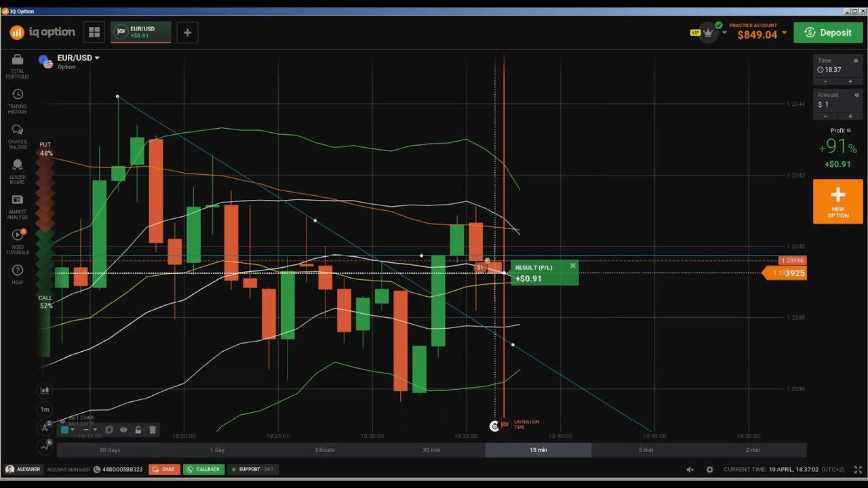The width and height of the screenshot is (868, 488).
Task: Click the CALL 52% sentiment label
Action: point(45,302)
